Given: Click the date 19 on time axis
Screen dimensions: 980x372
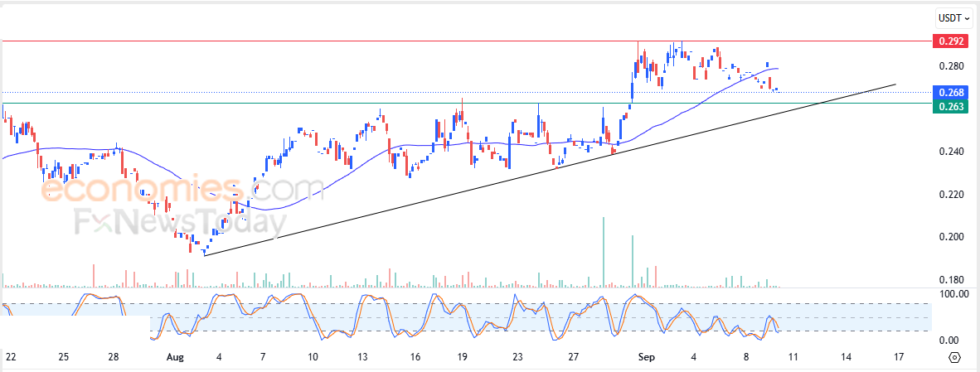Looking at the screenshot, I should (462, 358).
